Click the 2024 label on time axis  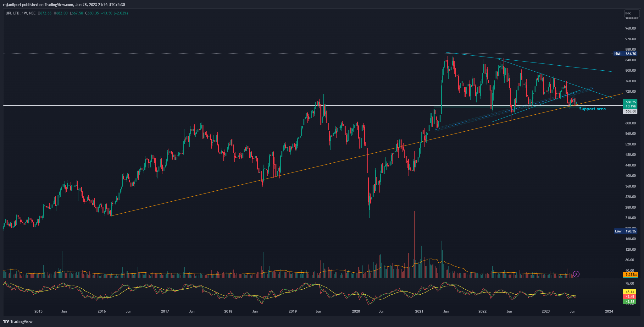(x=609, y=312)
